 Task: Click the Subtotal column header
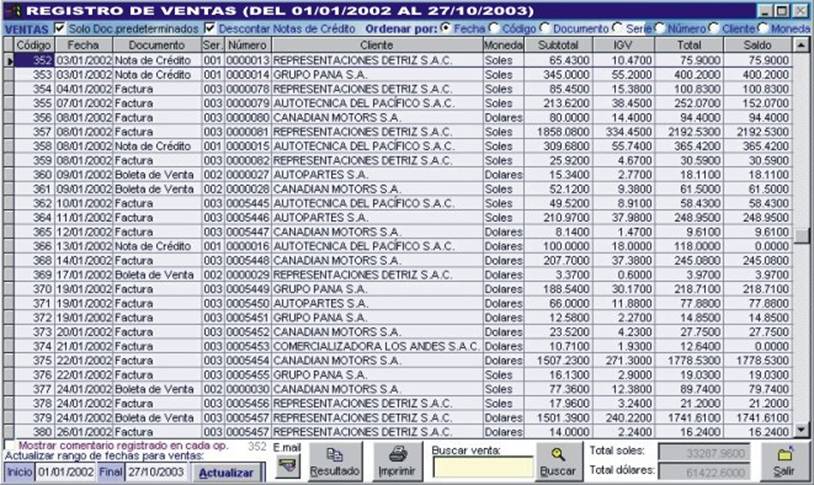[558, 45]
